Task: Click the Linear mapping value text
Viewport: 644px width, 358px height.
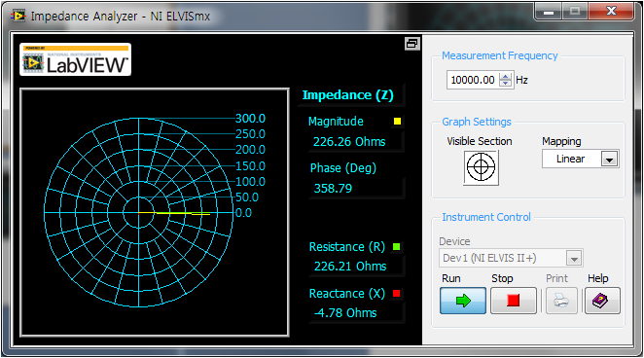Action: click(x=570, y=160)
